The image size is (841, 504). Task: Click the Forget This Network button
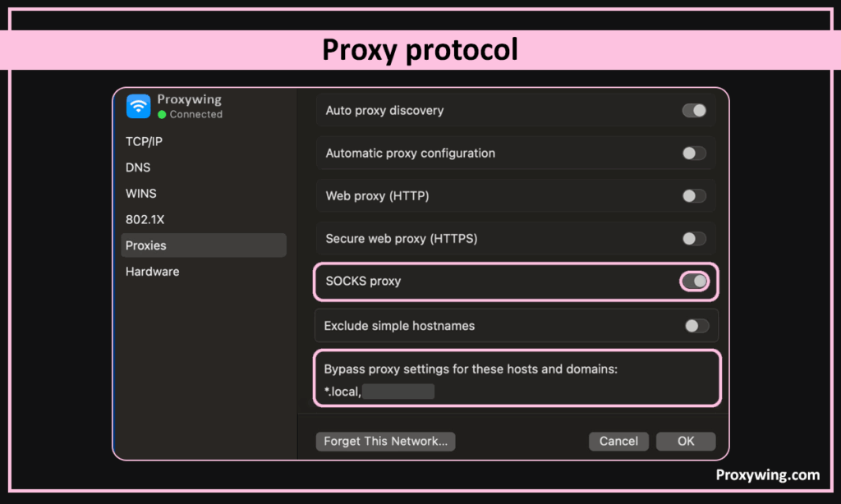pos(385,442)
